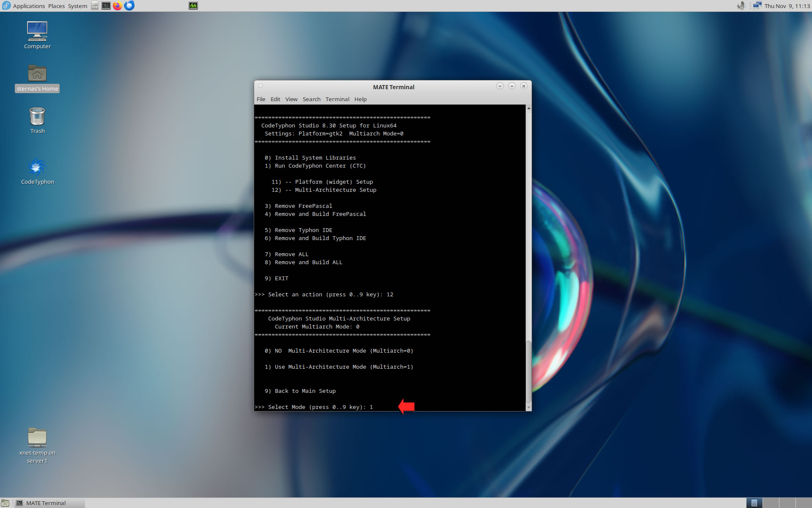Click the show desktop icon in bottom panel

pos(5,503)
